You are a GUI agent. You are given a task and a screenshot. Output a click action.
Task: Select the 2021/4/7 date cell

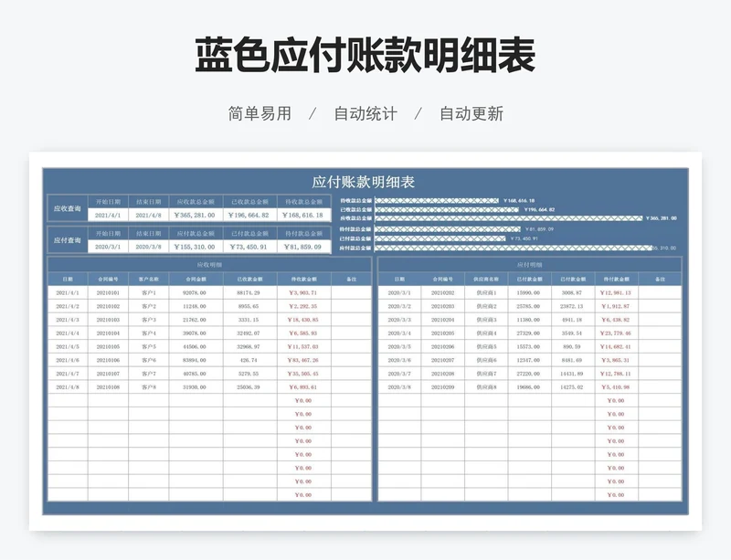tap(68, 374)
